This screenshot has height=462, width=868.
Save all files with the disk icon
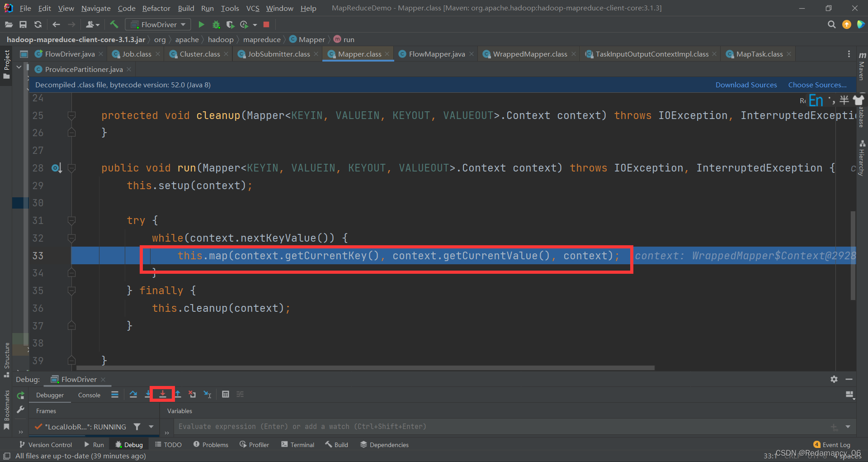click(23, 24)
